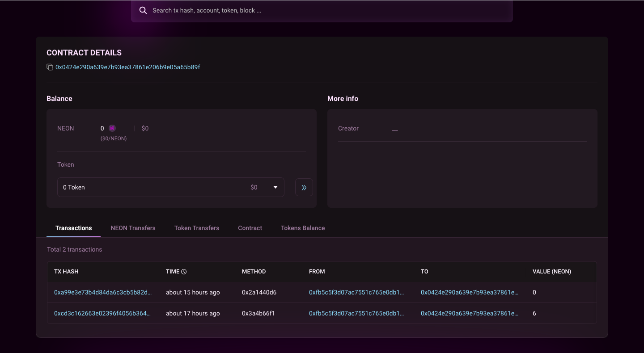Screen dimensions: 644x353
Task: Click the TIME column header to sort
Action: tap(173, 271)
